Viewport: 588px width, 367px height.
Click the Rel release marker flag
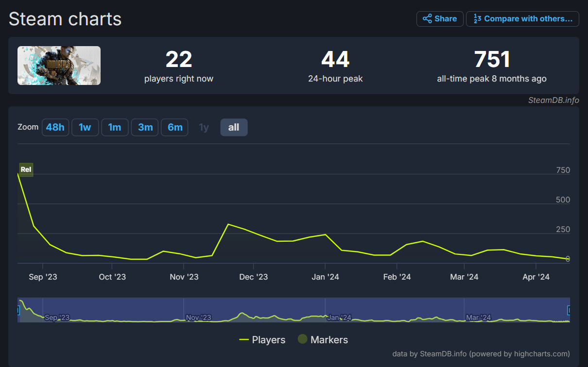26,169
